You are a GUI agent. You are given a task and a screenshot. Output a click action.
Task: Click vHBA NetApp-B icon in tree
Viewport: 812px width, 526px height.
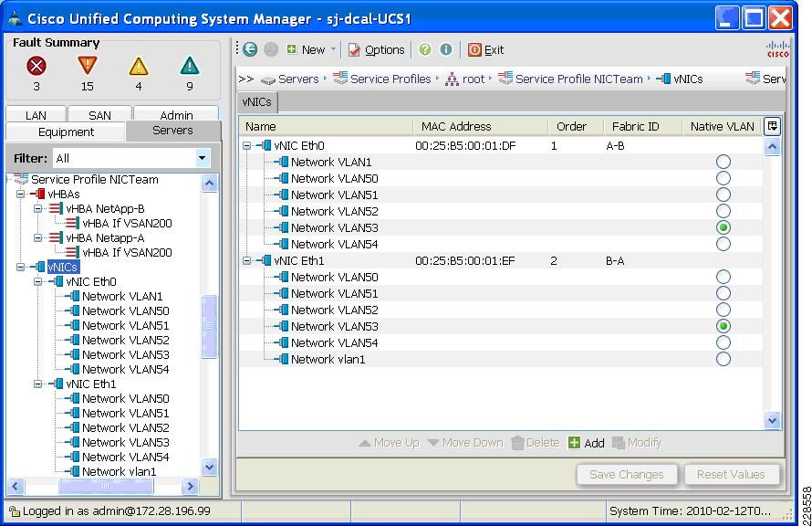coord(56,209)
